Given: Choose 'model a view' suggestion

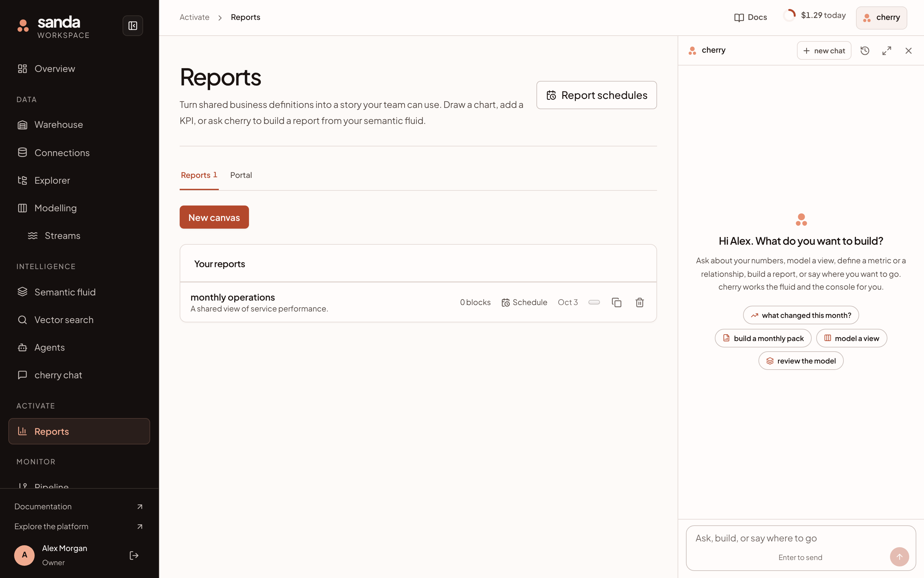Looking at the screenshot, I should [851, 338].
